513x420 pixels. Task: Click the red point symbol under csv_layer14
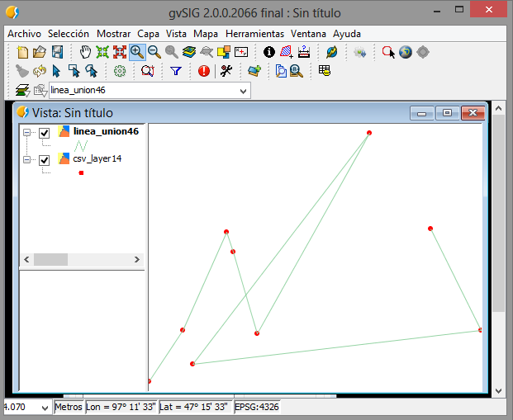point(81,173)
